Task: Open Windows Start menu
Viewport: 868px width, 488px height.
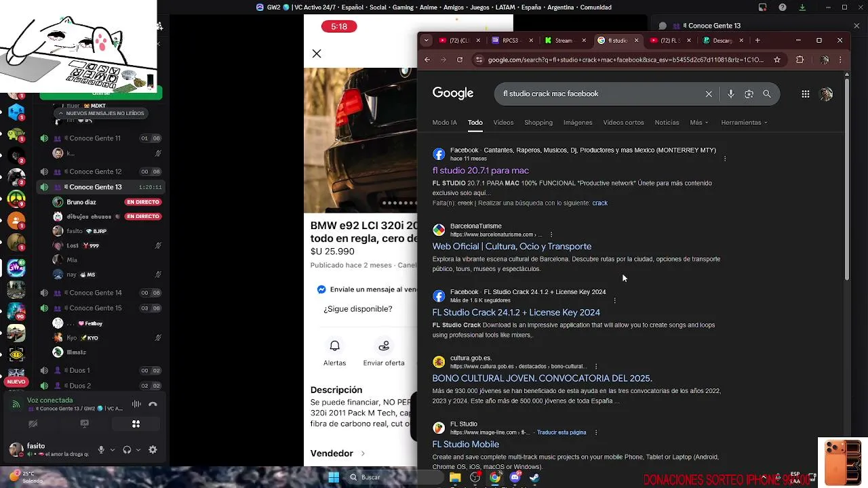Action: pyautogui.click(x=334, y=477)
